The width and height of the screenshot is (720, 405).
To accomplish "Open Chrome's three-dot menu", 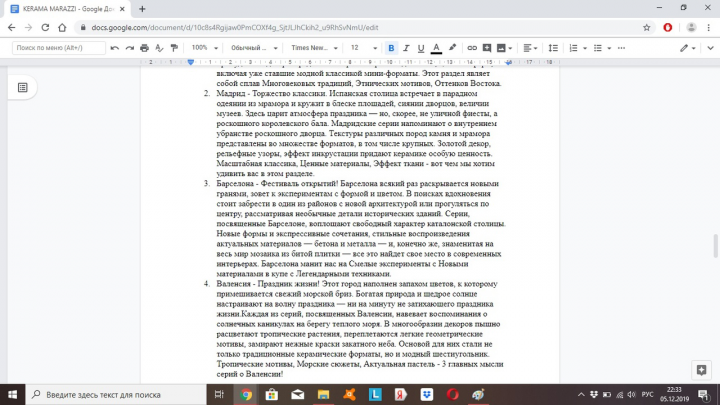I will pos(709,28).
